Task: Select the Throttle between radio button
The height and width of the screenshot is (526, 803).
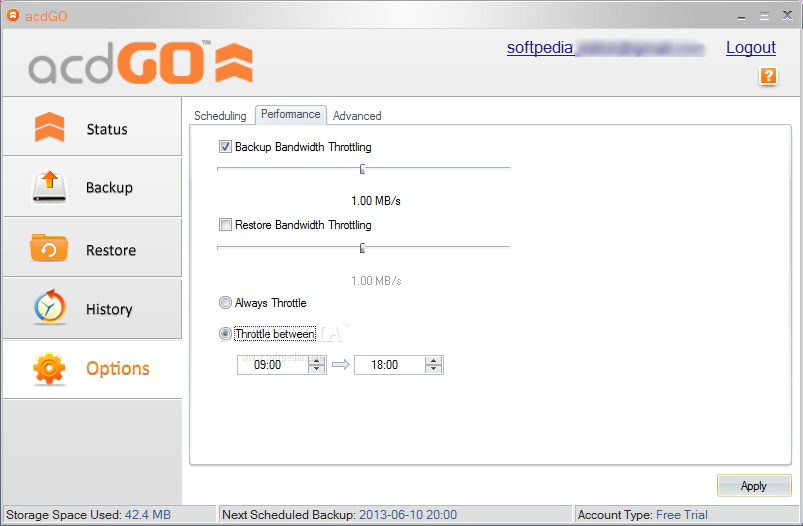Action: (x=225, y=334)
